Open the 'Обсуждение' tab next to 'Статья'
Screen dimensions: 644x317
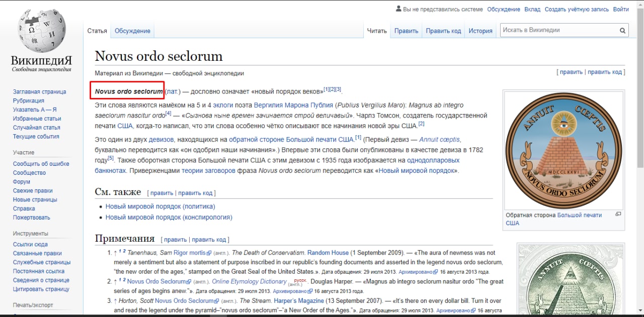132,31
